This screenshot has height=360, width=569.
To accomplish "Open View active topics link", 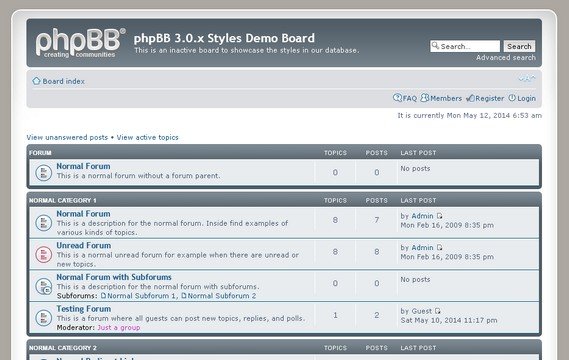I will click(x=147, y=137).
